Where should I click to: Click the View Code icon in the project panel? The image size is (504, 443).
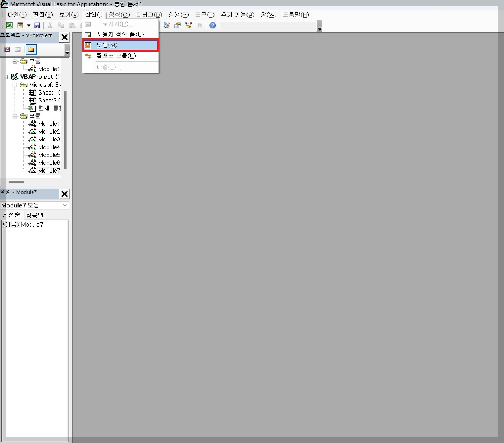pyautogui.click(x=7, y=49)
